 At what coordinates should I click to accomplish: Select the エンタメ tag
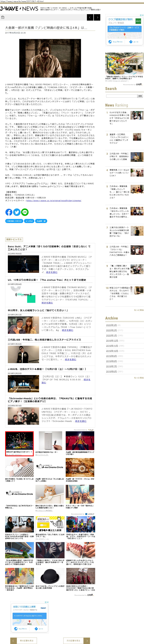click(x=29, y=221)
